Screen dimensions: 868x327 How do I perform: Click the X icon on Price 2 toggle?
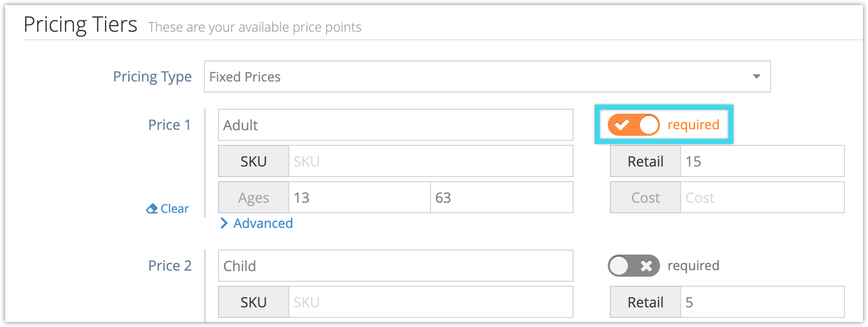[646, 266]
